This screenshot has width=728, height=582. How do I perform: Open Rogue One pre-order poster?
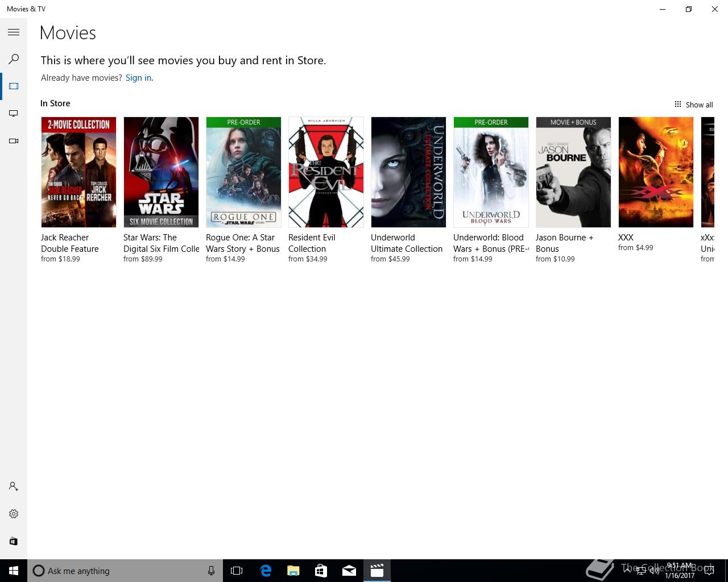tap(243, 172)
